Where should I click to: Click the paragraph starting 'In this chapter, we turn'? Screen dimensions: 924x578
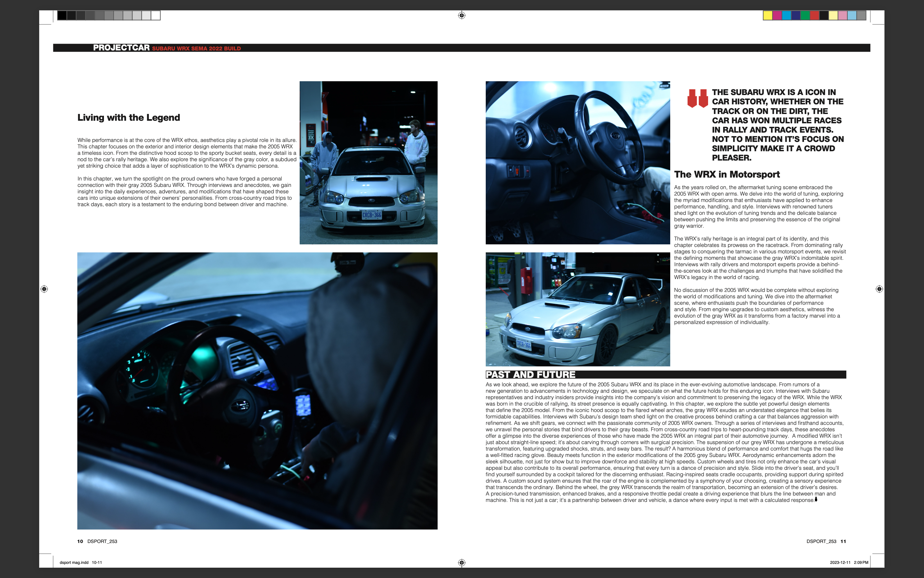(185, 191)
